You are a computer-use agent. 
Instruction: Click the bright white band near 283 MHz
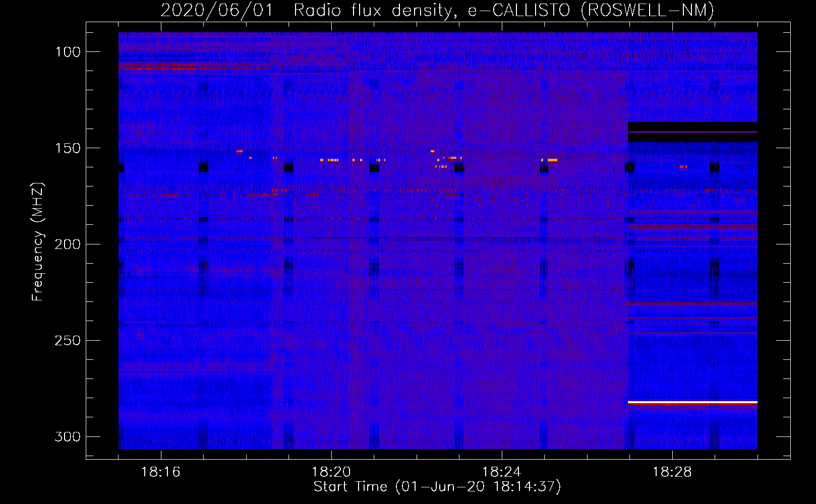point(692,403)
